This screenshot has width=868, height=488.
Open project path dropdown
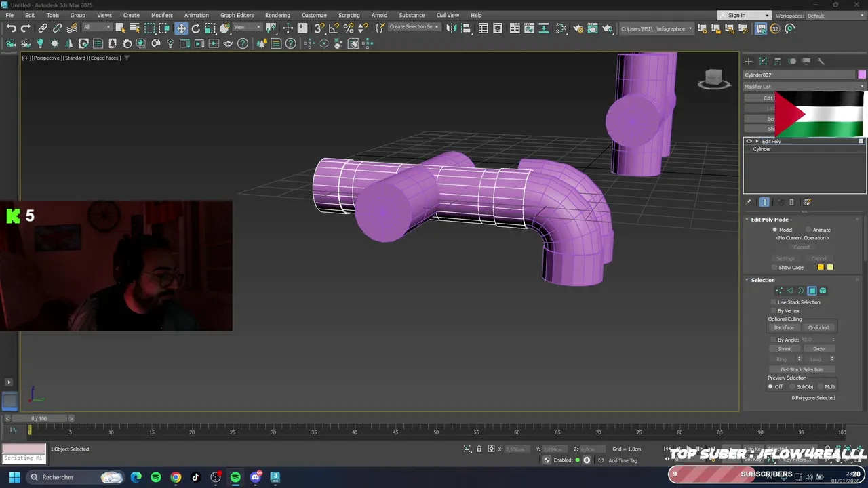pyautogui.click(x=656, y=28)
